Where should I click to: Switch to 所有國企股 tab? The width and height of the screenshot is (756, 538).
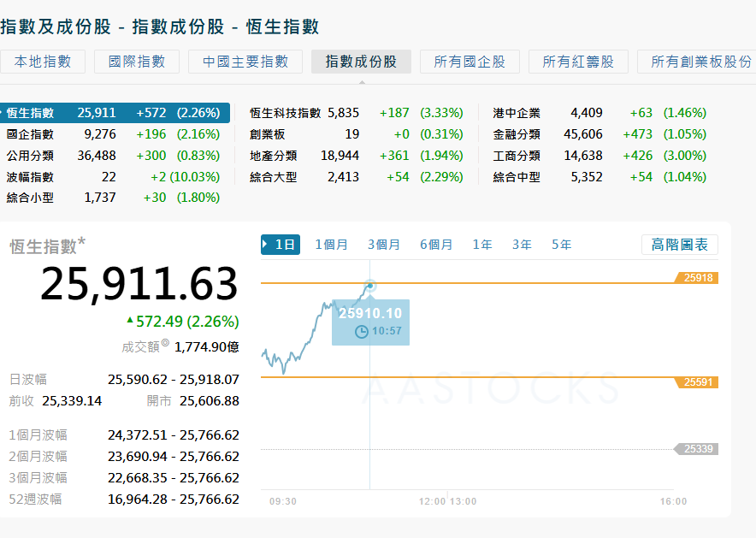coord(470,62)
